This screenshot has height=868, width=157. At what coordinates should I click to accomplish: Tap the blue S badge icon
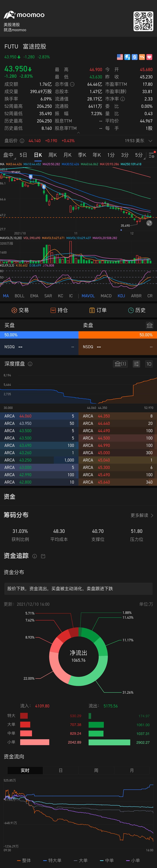point(135,57)
